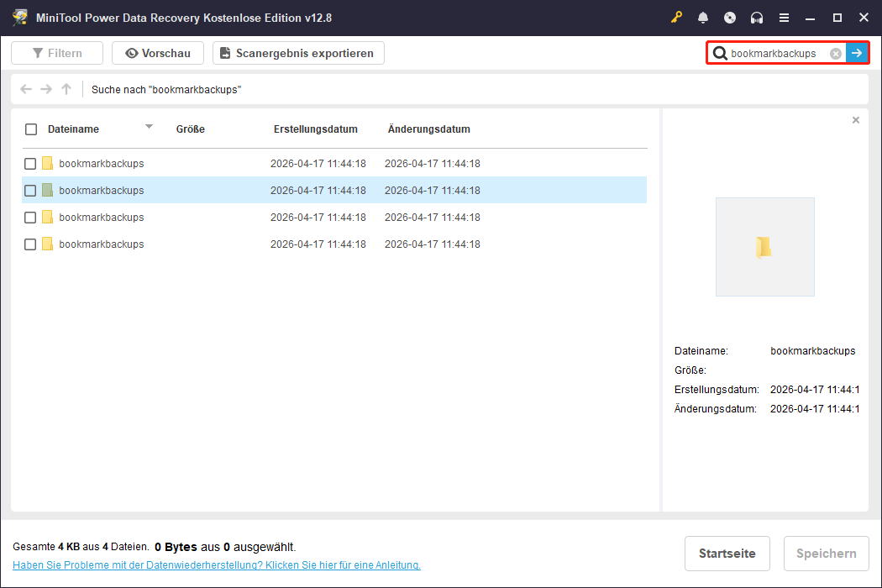Check the highlighted second bookmarkbackups checkbox
This screenshot has width=882, height=588.
[x=30, y=191]
